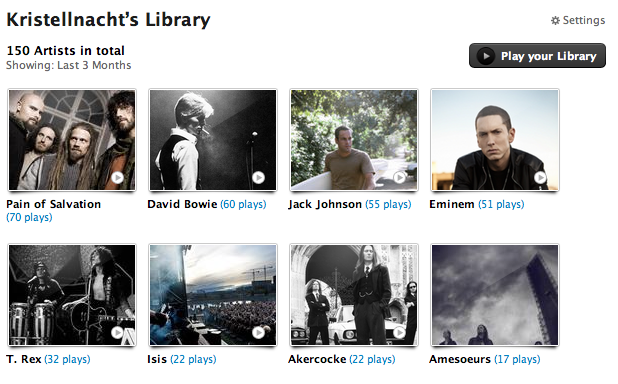Start Eminem radio with thumbnail play icon
The width and height of the screenshot is (618, 384).
pyautogui.click(x=540, y=178)
